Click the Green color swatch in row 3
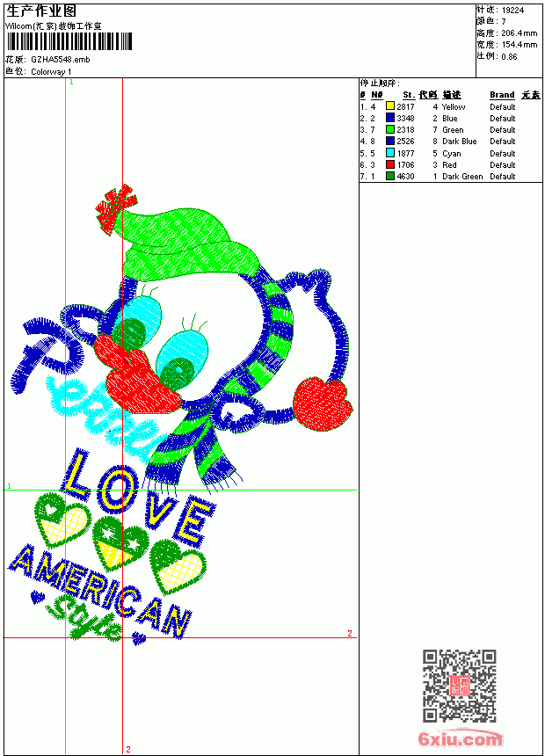The image size is (545, 756). point(390,129)
